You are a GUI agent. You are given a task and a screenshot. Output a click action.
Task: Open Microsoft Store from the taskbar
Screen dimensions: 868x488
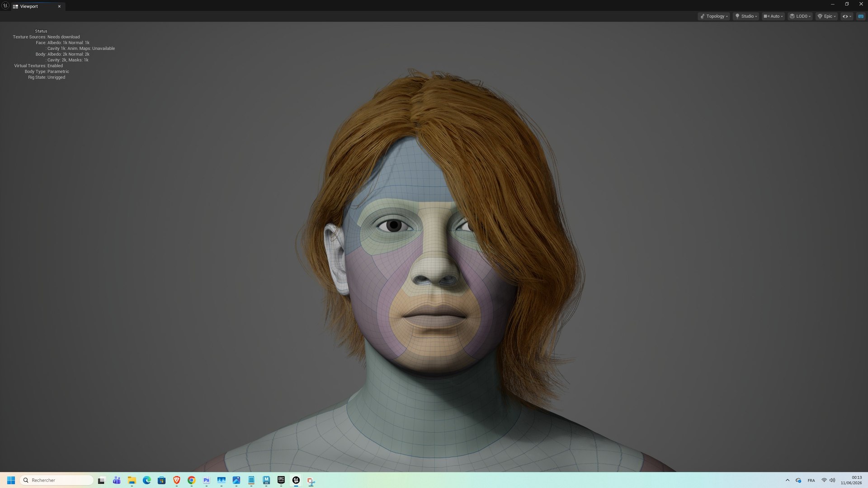pos(161,480)
